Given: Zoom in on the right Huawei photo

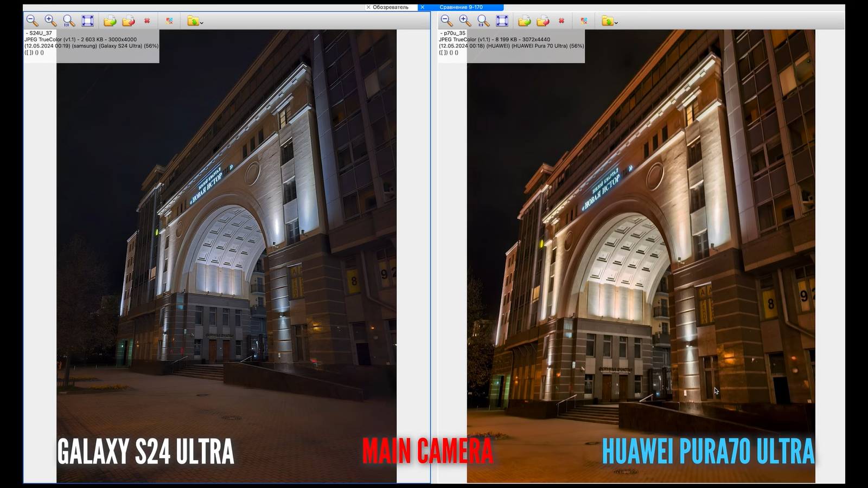Looking at the screenshot, I should click(465, 21).
